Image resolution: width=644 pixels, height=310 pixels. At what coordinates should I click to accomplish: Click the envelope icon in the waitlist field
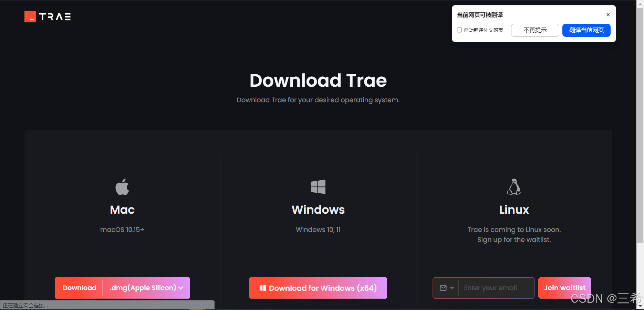pos(443,288)
